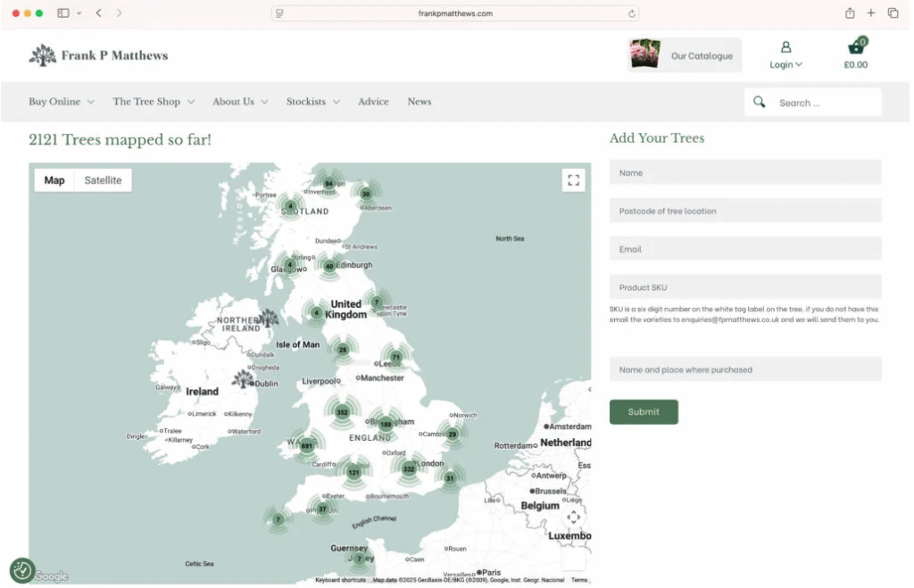The image size is (914, 588).
Task: Toggle fullscreen view on the map
Action: (573, 180)
